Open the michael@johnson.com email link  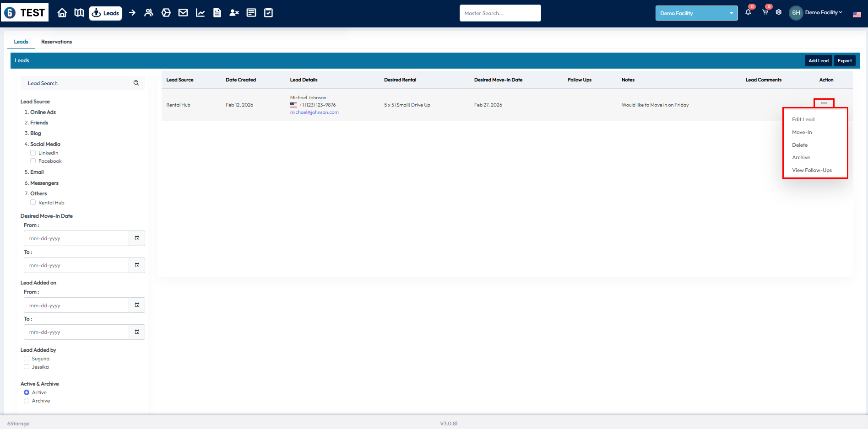point(314,113)
